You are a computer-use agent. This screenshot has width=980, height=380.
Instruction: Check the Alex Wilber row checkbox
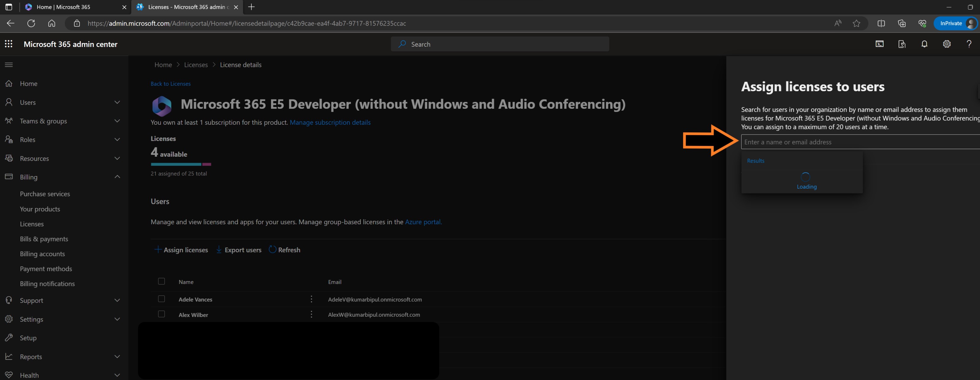[161, 314]
